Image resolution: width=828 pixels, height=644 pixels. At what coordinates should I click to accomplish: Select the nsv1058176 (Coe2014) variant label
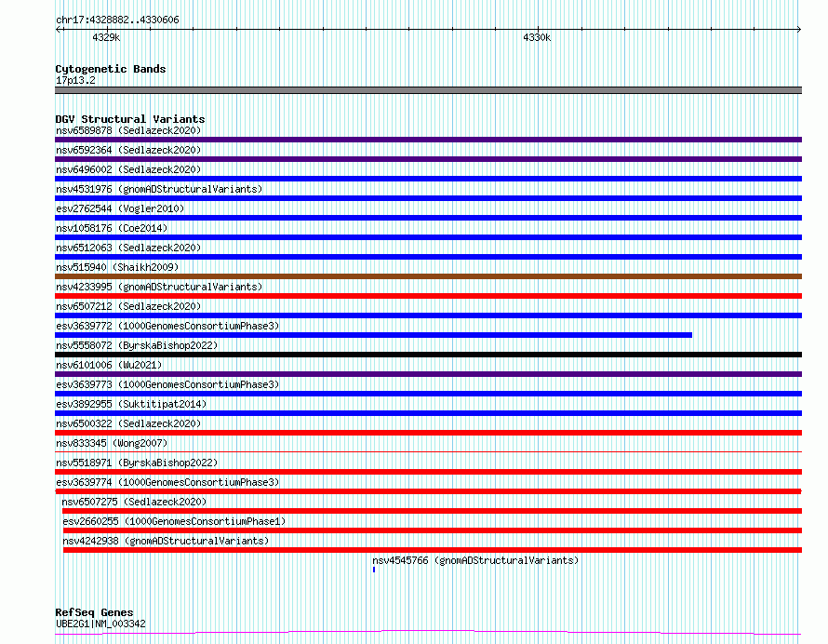coord(112,228)
